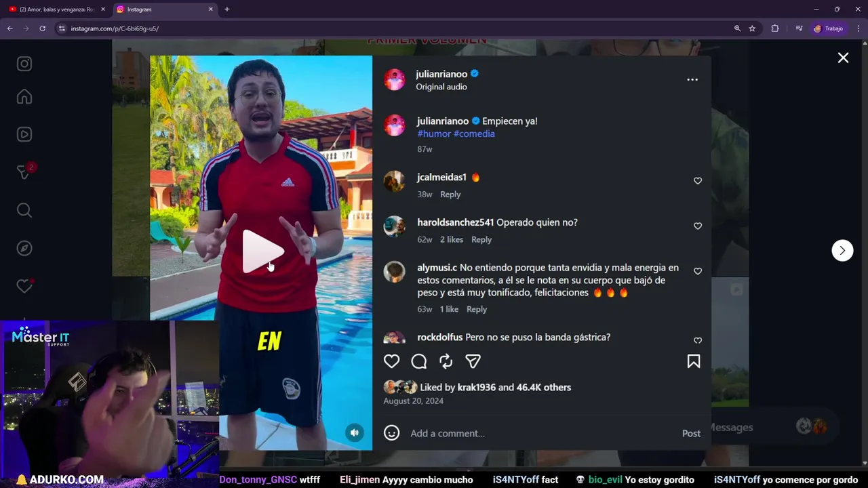This screenshot has width=868, height=488.
Task: Click the comment bubble icon under post
Action: pos(419,361)
